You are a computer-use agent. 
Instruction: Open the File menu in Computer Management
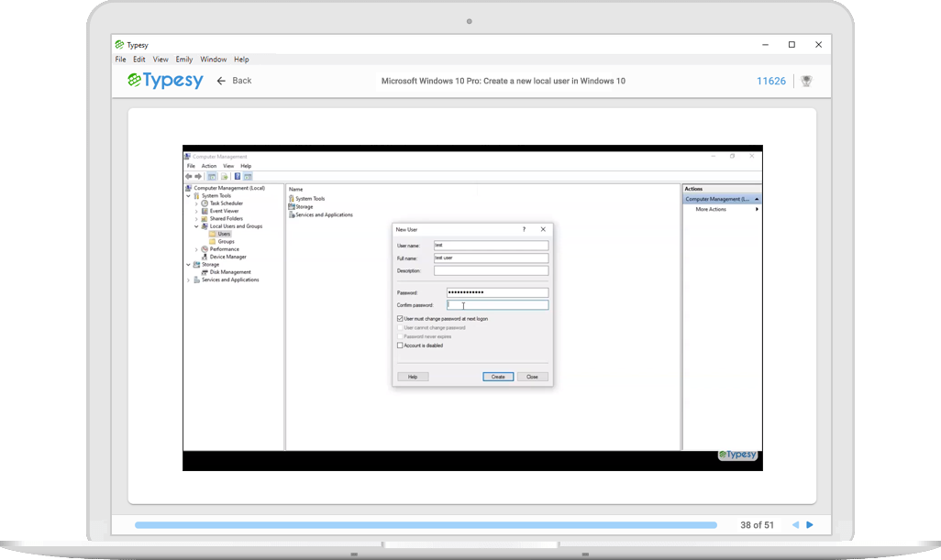pos(191,166)
